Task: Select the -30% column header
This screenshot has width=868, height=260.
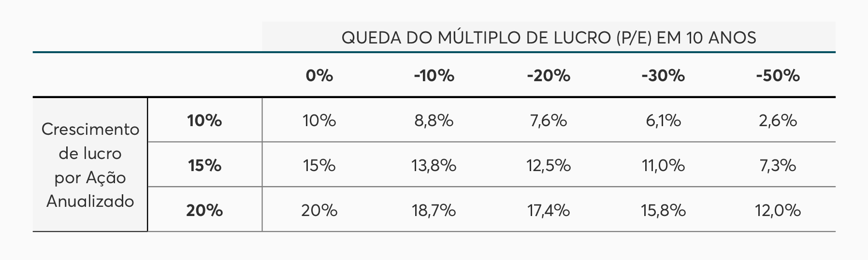Action: pyautogui.click(x=663, y=76)
